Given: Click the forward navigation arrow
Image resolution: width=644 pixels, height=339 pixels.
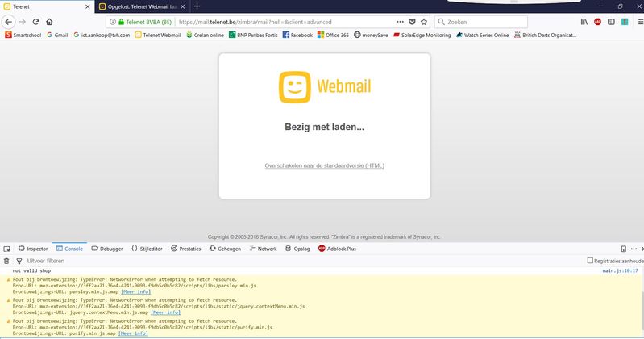Looking at the screenshot, I should (23, 22).
